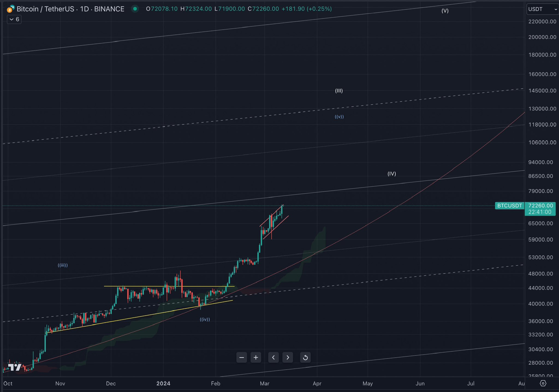Image resolution: width=559 pixels, height=392 pixels.
Task: Click the BTCUSDT price line label
Action: (x=509, y=206)
